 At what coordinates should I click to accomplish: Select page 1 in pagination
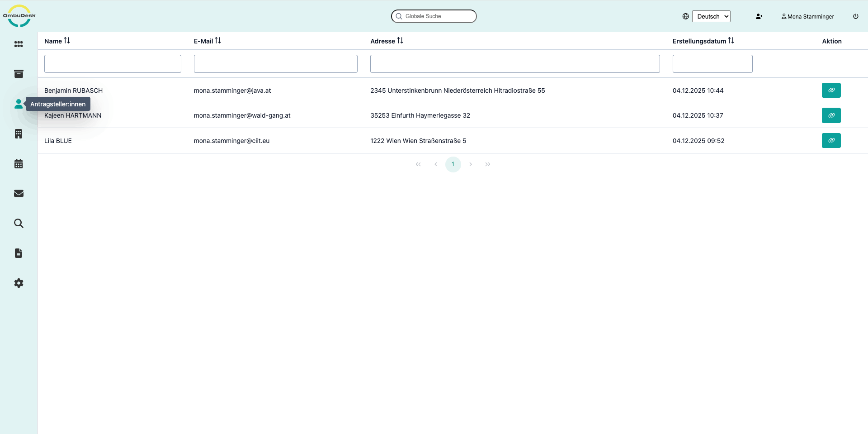point(453,164)
